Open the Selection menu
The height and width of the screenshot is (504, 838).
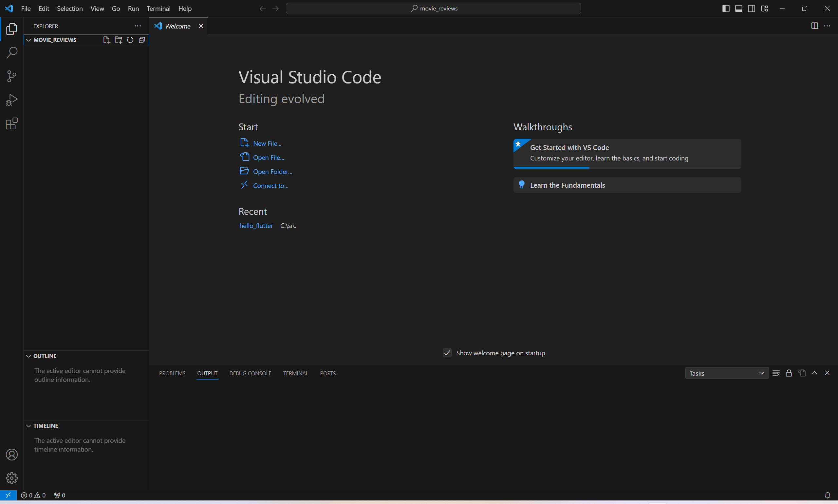coord(70,9)
